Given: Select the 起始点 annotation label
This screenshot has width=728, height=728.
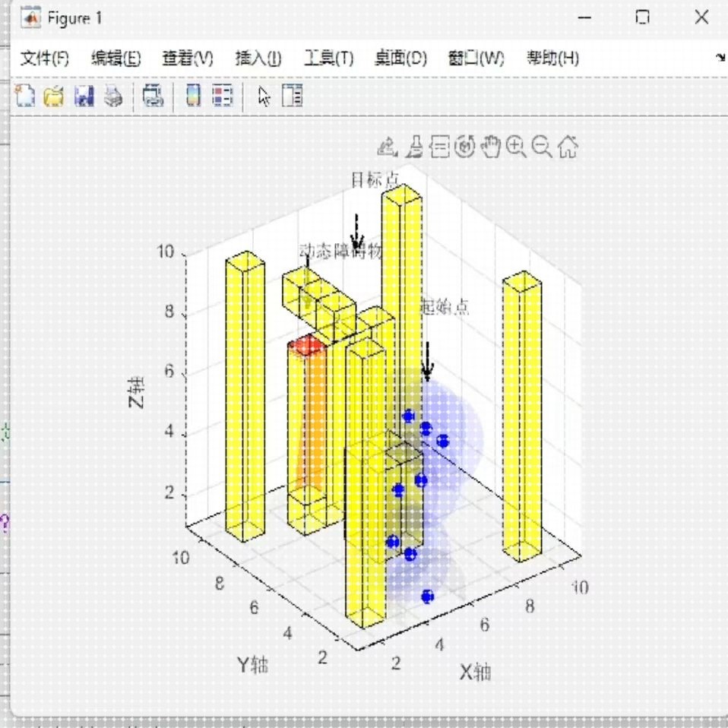Looking at the screenshot, I should [x=446, y=308].
